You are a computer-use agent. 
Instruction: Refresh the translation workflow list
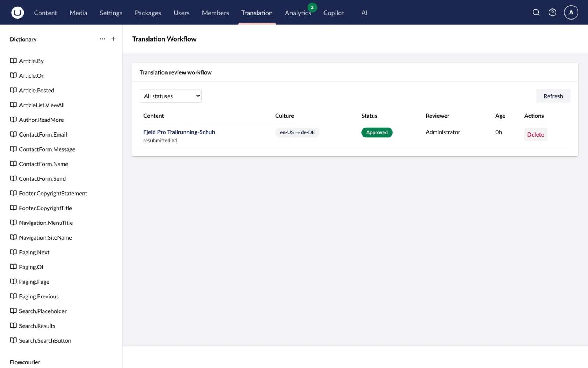point(553,96)
